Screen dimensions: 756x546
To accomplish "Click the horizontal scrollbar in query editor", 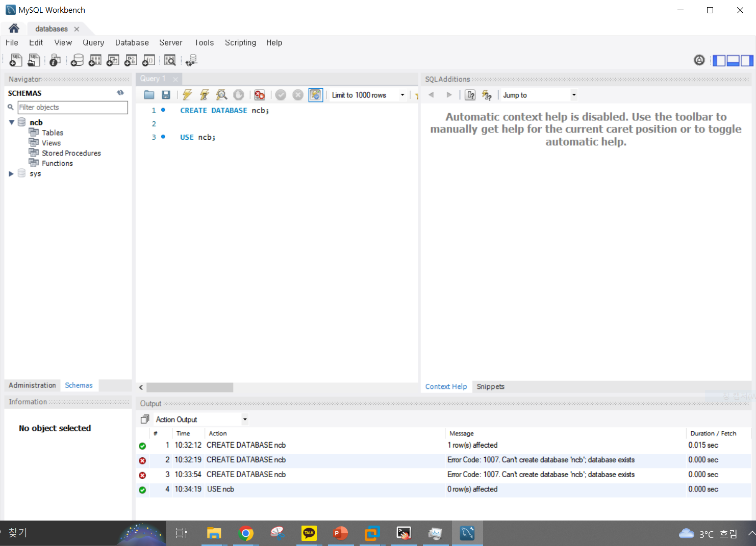I will pyautogui.click(x=190, y=387).
